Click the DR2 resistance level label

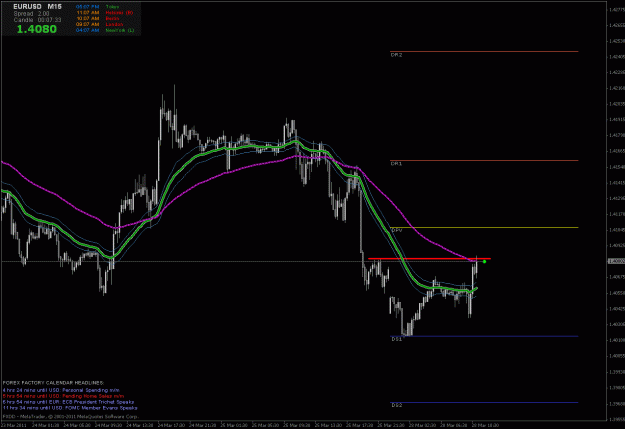tap(396, 55)
